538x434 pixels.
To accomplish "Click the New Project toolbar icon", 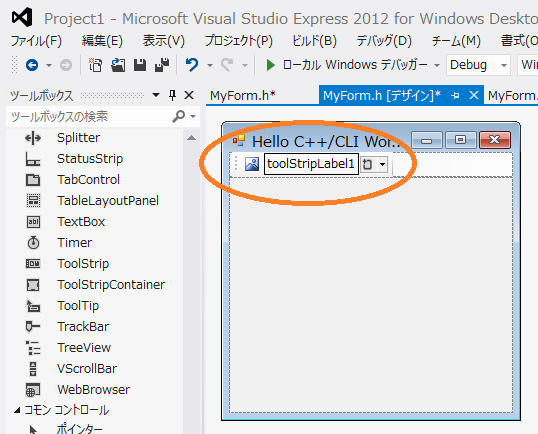I will coord(95,64).
